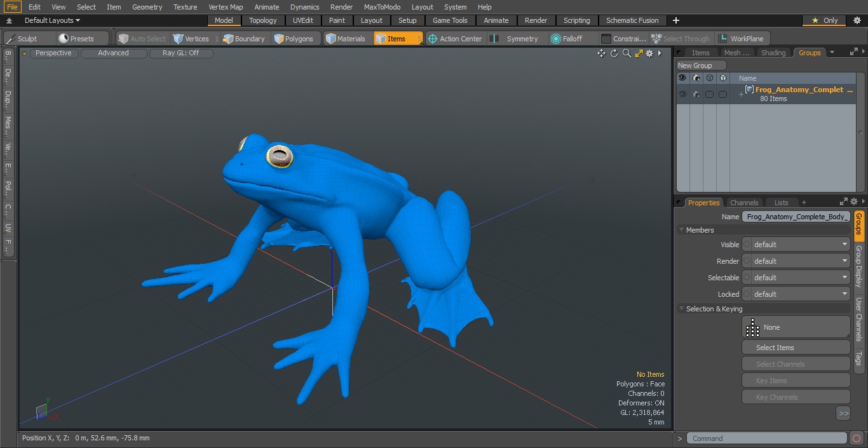Click the Command input field
Image resolution: width=868 pixels, height=448 pixels.
coord(767,438)
